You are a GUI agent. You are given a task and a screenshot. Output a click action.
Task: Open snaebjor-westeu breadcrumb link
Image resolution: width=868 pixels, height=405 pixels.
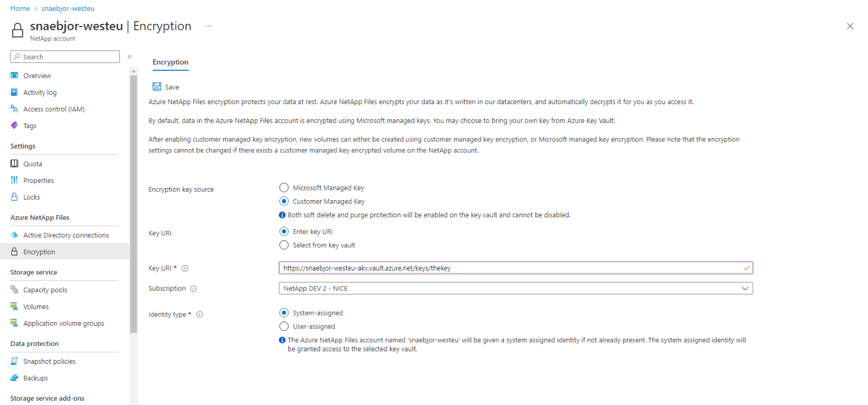(68, 9)
